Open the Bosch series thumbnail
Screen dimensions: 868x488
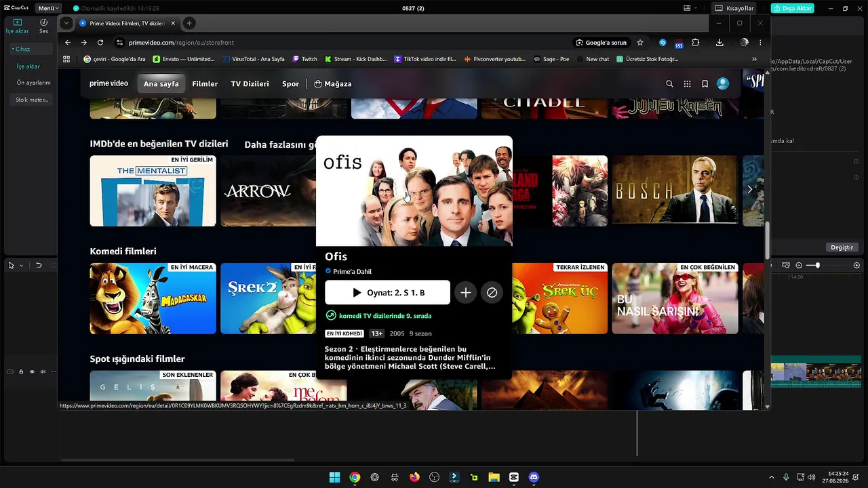[675, 190]
